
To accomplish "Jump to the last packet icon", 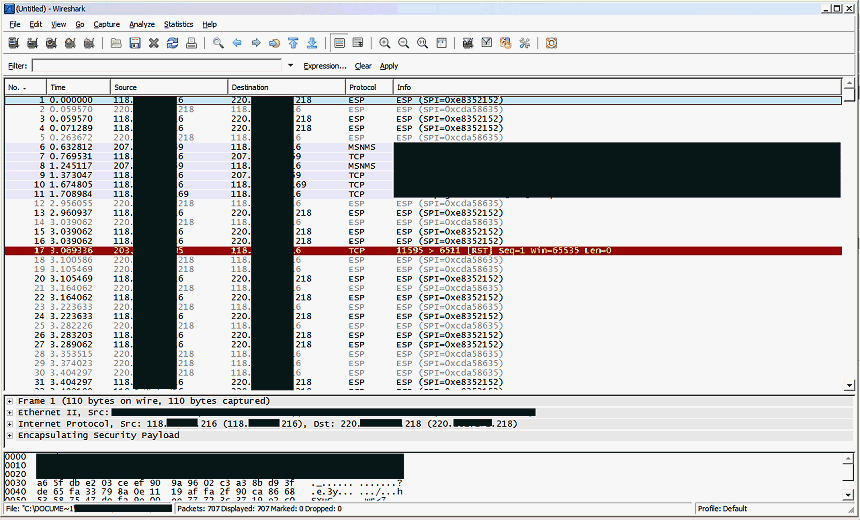I will pyautogui.click(x=312, y=43).
